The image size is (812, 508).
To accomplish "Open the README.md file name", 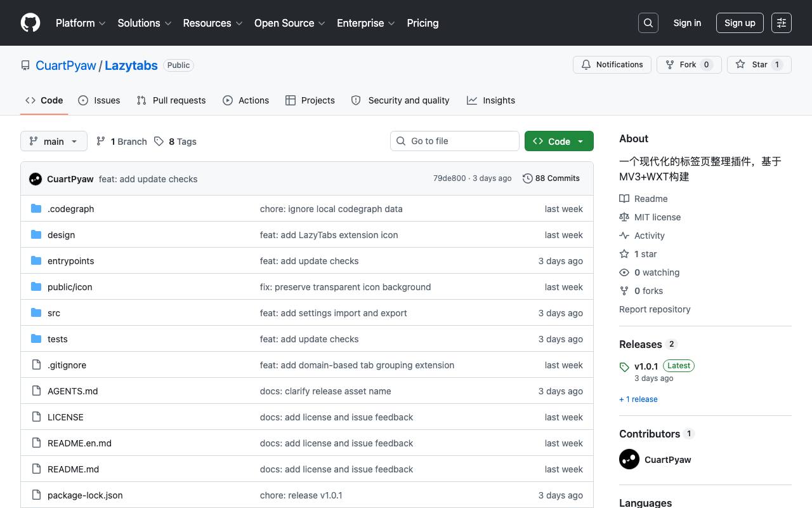I will point(73,469).
